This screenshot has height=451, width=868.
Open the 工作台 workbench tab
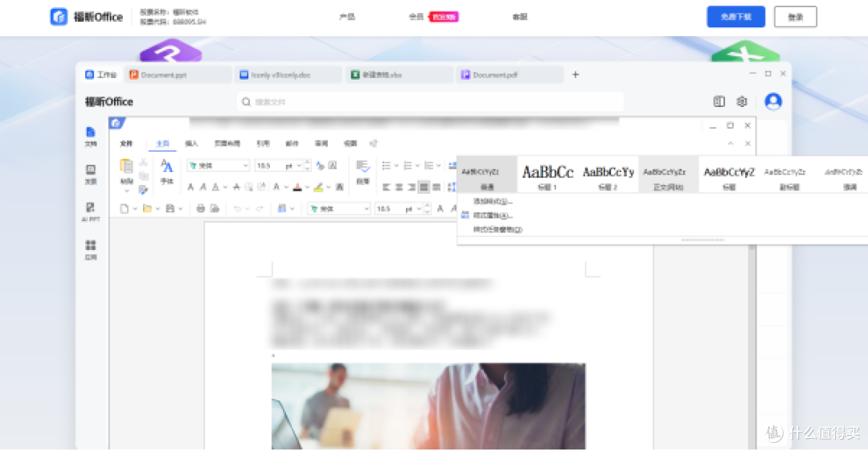pyautogui.click(x=101, y=75)
